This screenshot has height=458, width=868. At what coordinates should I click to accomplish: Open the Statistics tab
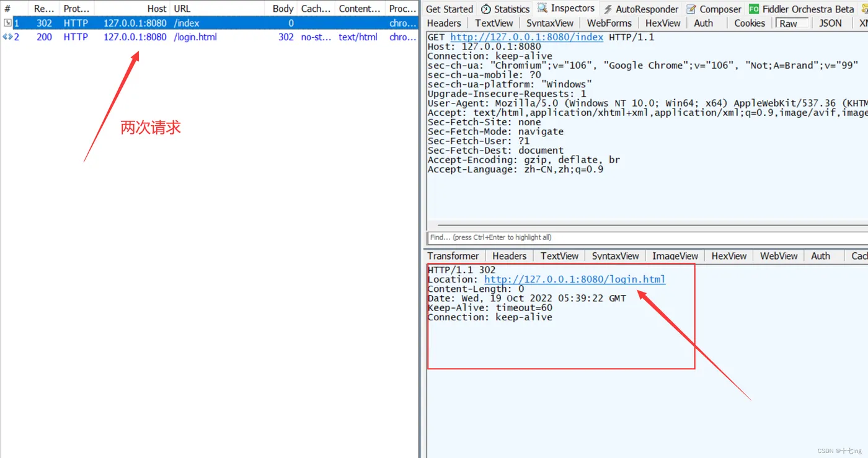coord(505,9)
